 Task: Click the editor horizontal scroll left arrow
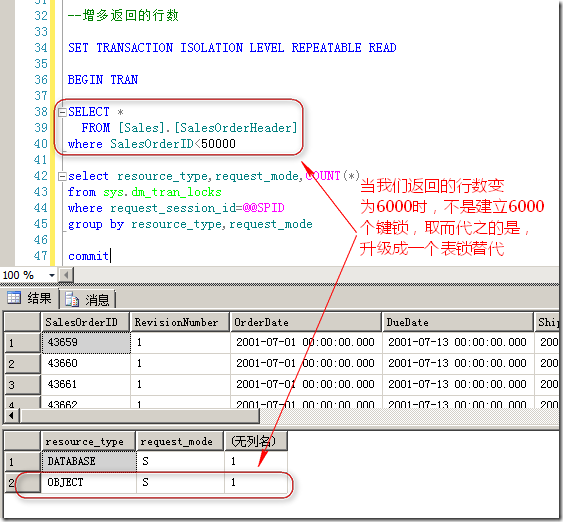(66, 275)
